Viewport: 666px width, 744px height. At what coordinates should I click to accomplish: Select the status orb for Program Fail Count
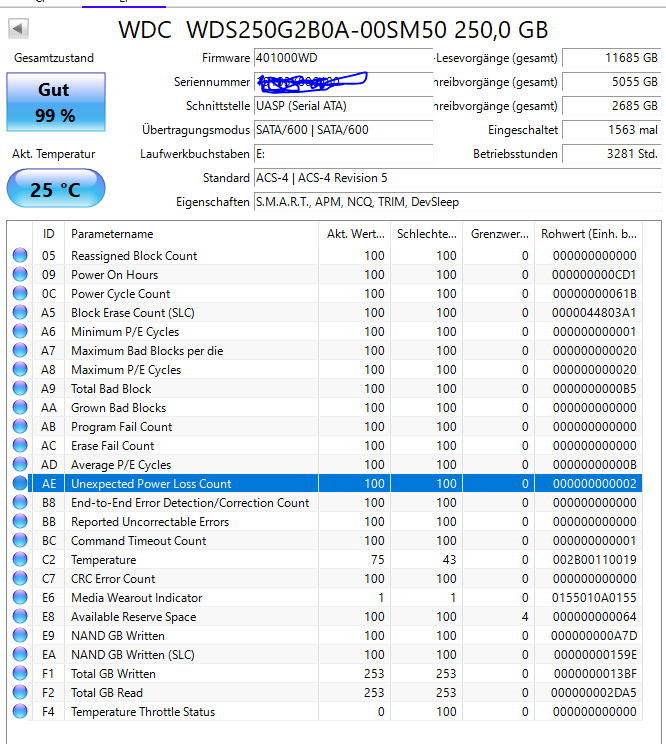tap(20, 426)
